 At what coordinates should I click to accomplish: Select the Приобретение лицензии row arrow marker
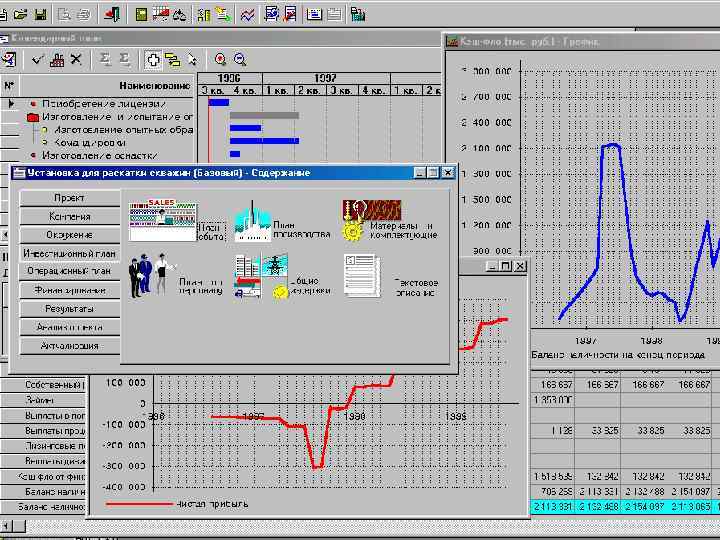click(11, 104)
